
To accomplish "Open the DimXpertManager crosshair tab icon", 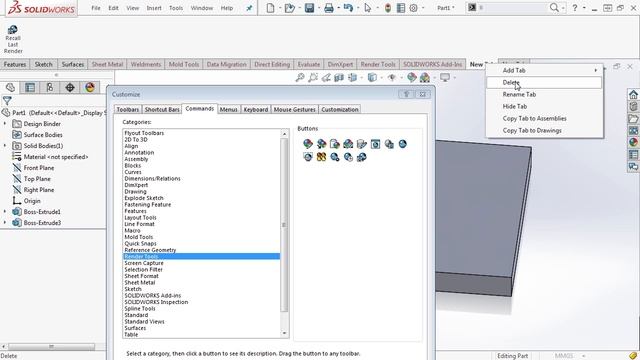I will [x=70, y=87].
